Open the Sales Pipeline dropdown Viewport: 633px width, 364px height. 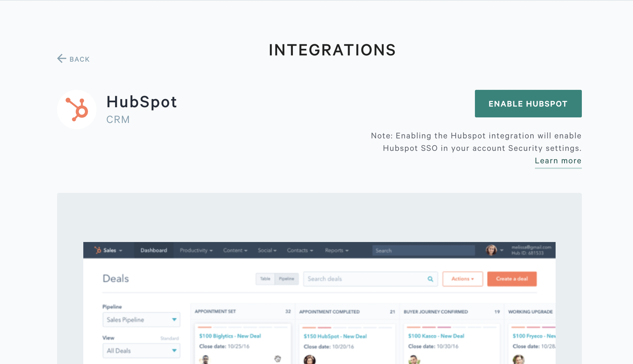click(x=141, y=320)
